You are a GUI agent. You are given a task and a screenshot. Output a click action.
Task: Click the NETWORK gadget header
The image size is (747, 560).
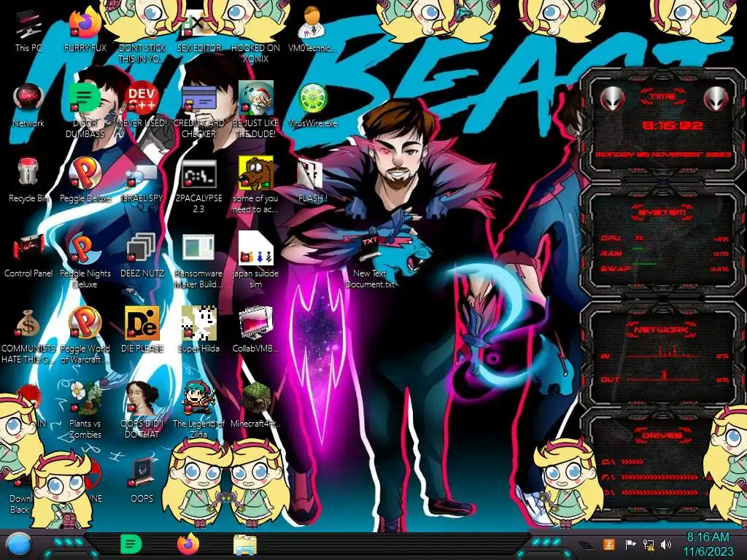click(x=661, y=330)
